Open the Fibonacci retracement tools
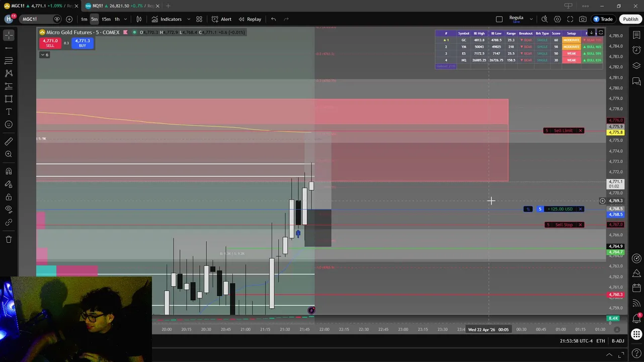This screenshot has height=362, width=644. coord(9,60)
